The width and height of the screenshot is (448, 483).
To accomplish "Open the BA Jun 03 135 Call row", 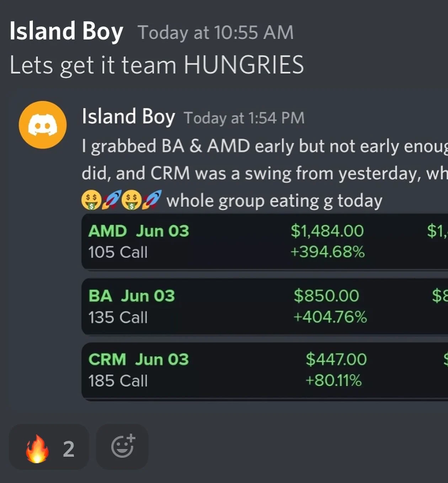I will click(x=265, y=306).
